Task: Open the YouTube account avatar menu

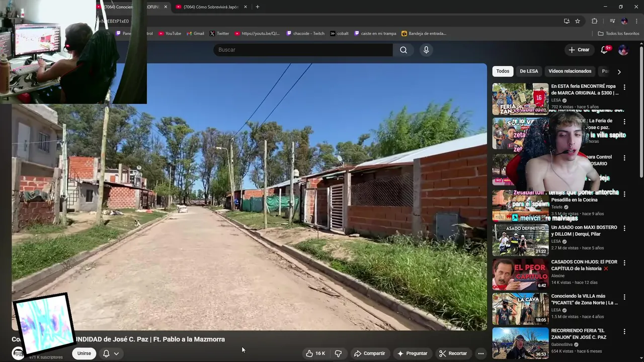Action: coord(623,50)
